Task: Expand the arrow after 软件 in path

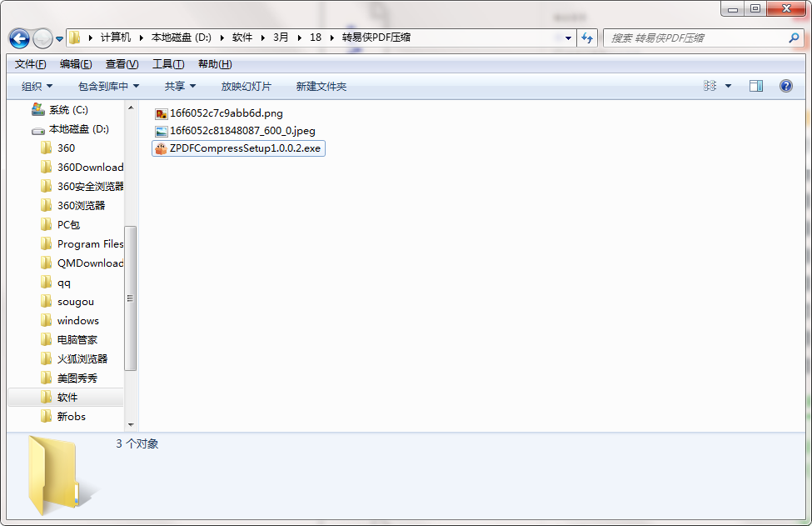Action: tap(263, 38)
